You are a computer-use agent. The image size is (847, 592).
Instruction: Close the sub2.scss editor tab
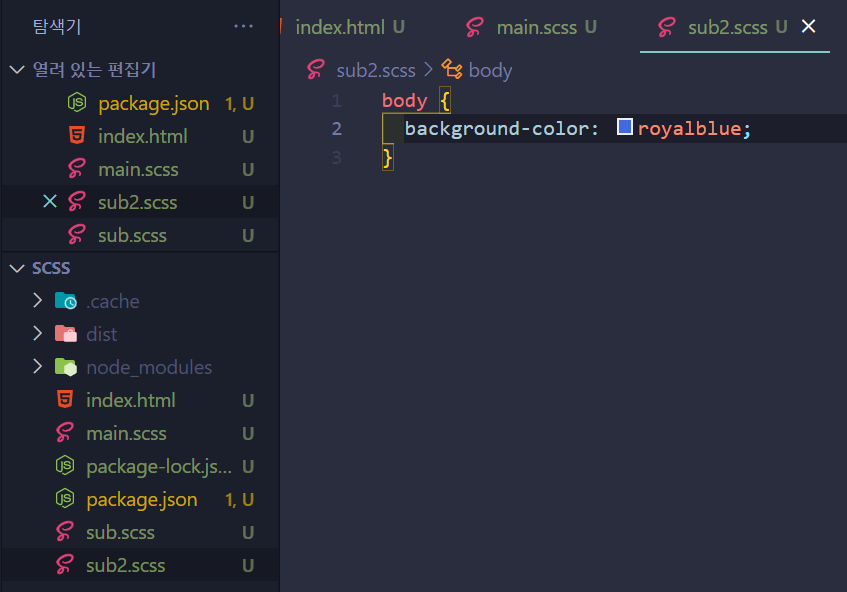click(808, 26)
